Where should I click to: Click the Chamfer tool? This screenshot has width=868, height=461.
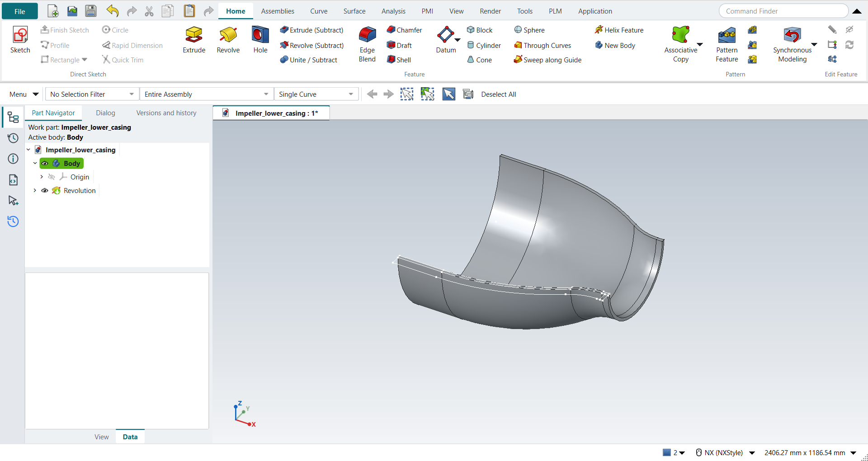[x=404, y=30]
